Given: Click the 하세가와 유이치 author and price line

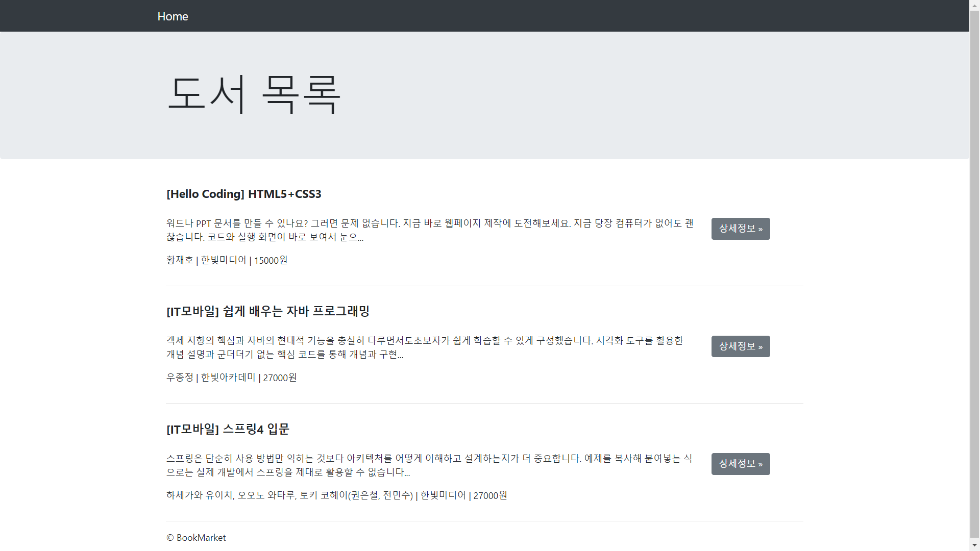Looking at the screenshot, I should (336, 495).
